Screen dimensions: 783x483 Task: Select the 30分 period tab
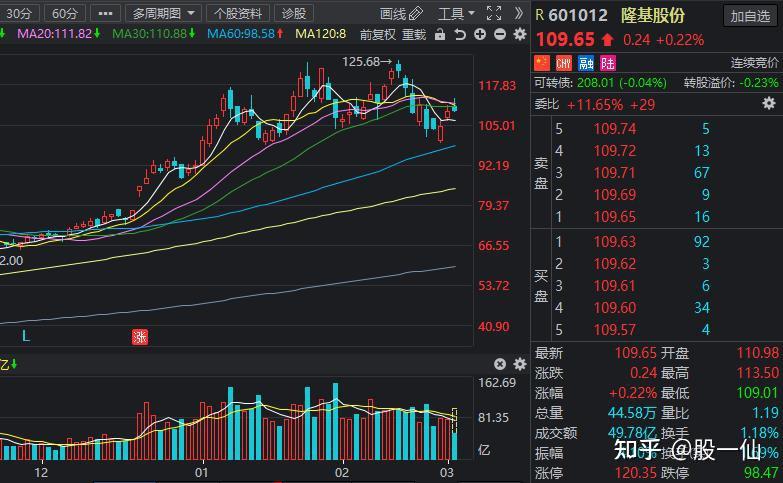[19, 13]
